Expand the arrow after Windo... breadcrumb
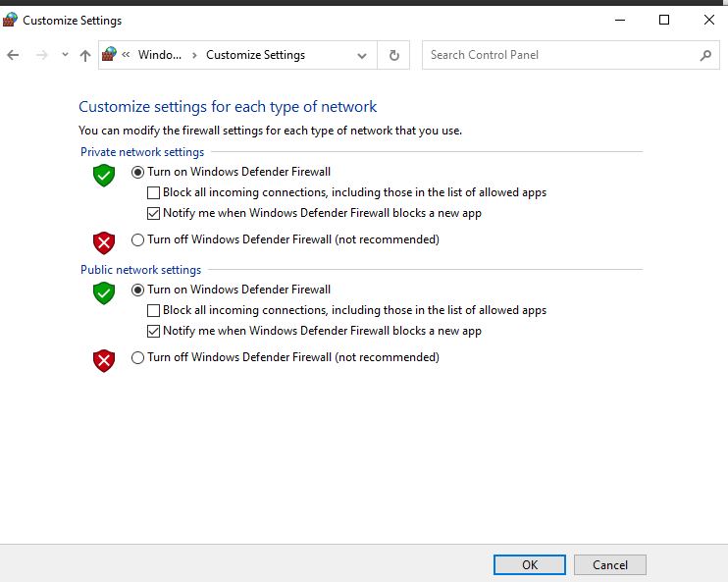The width and height of the screenshot is (728, 582). point(194,55)
